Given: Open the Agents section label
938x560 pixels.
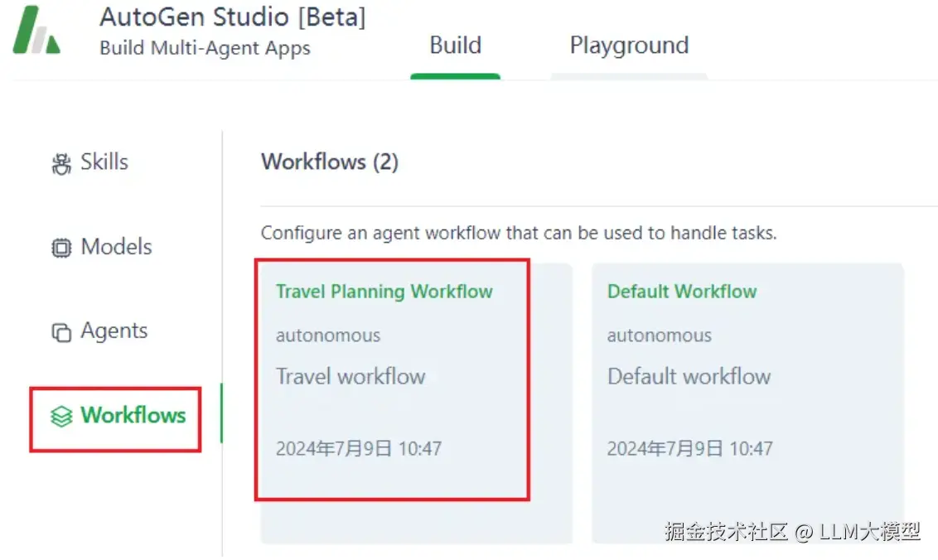Looking at the screenshot, I should [114, 331].
